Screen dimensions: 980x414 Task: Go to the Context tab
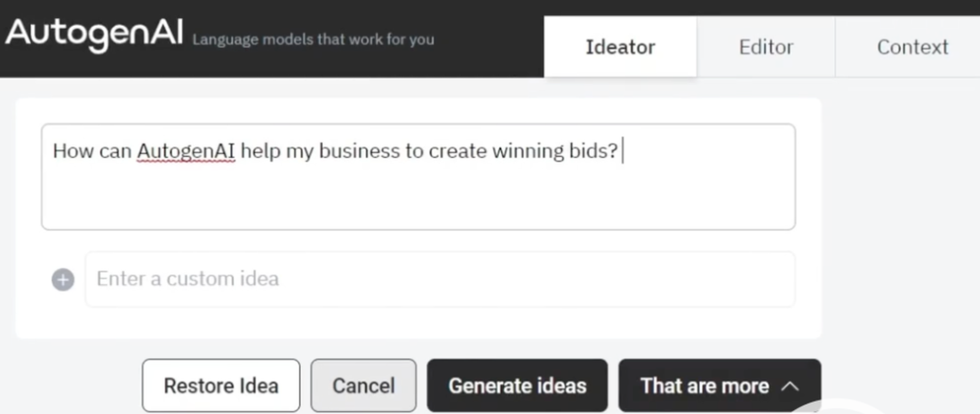(x=912, y=47)
